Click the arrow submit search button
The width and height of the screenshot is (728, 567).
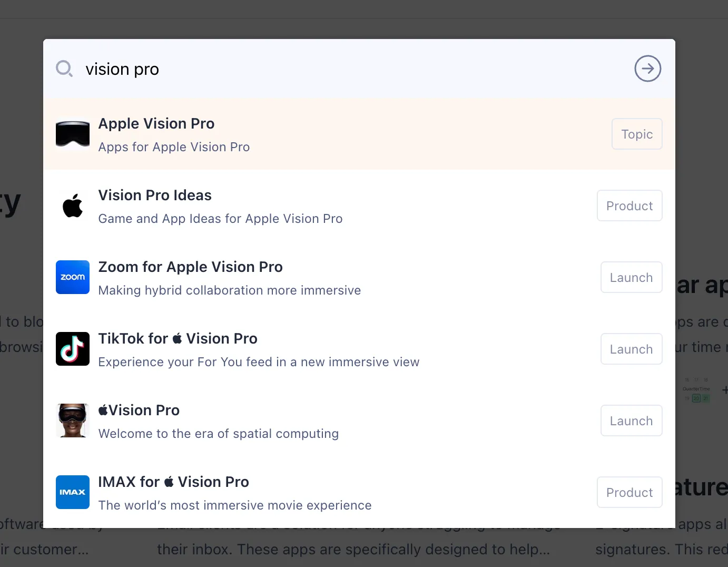coord(647,69)
